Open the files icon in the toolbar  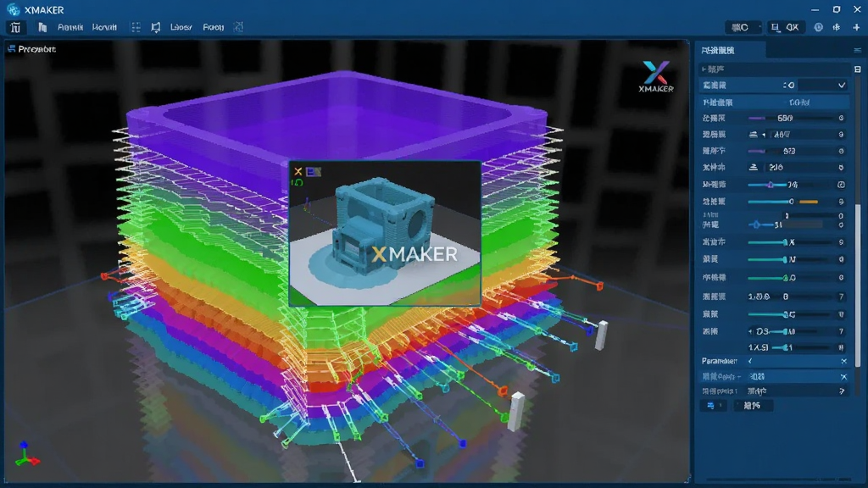(42, 27)
